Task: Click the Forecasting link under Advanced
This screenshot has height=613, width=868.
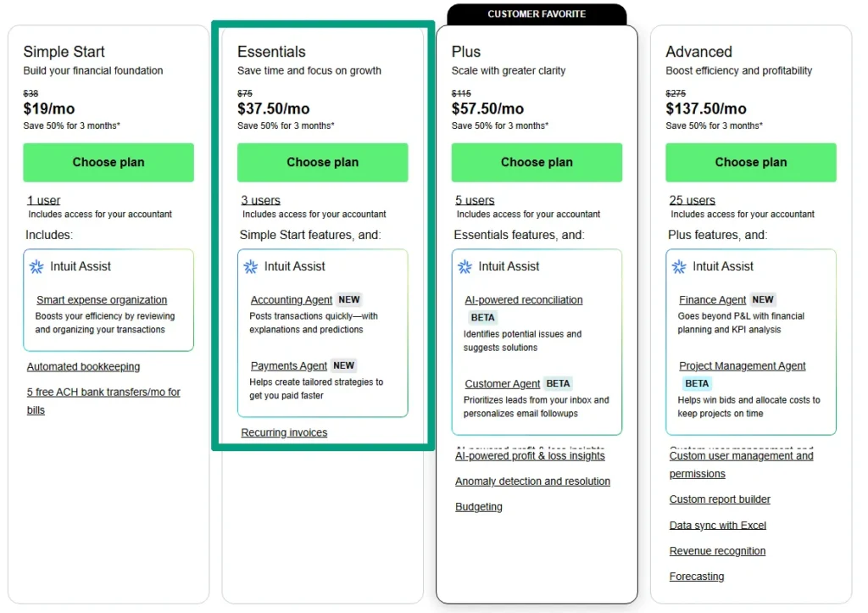Action: (697, 576)
